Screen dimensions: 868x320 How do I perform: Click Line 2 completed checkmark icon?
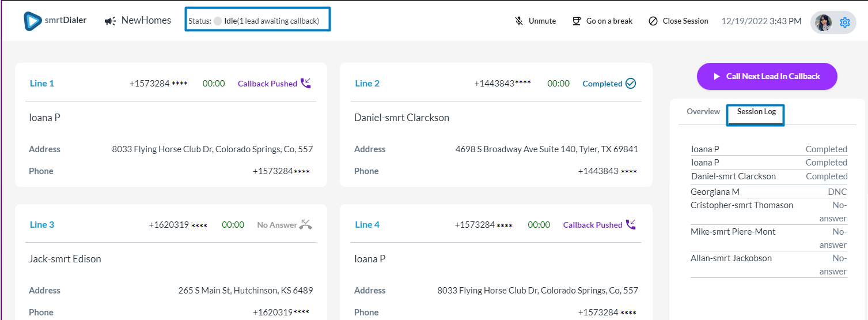(631, 84)
